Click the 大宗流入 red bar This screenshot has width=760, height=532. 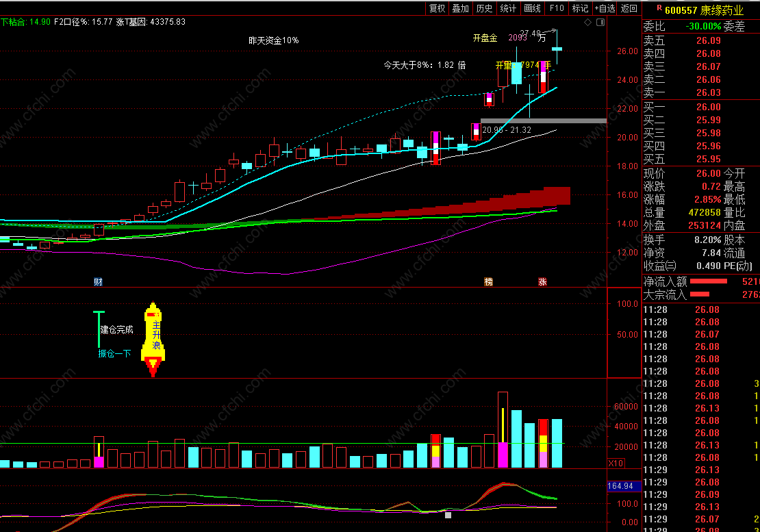[x=700, y=294]
